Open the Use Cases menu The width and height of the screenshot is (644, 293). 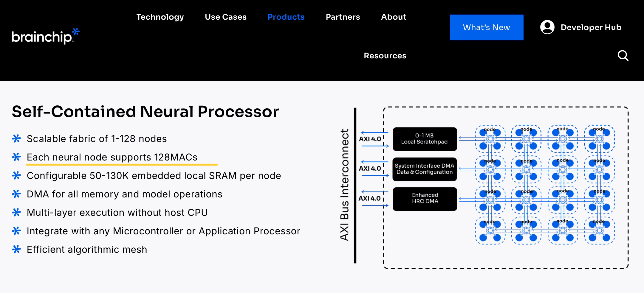click(x=226, y=17)
